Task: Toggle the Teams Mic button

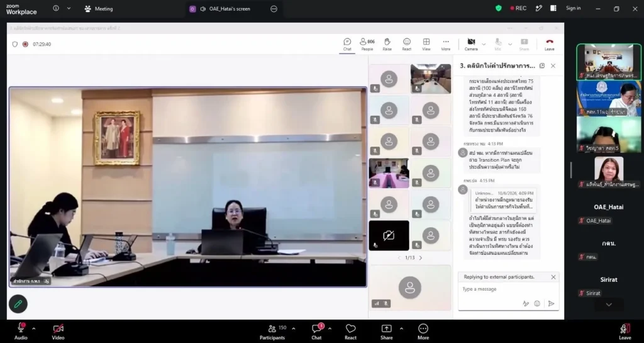Action: coord(498,44)
